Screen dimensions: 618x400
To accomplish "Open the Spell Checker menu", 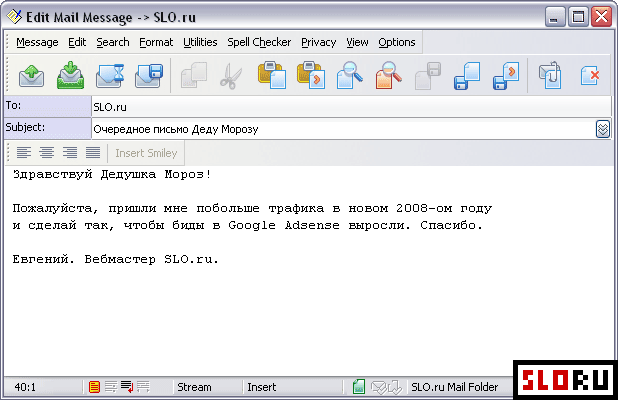I will coord(259,42).
